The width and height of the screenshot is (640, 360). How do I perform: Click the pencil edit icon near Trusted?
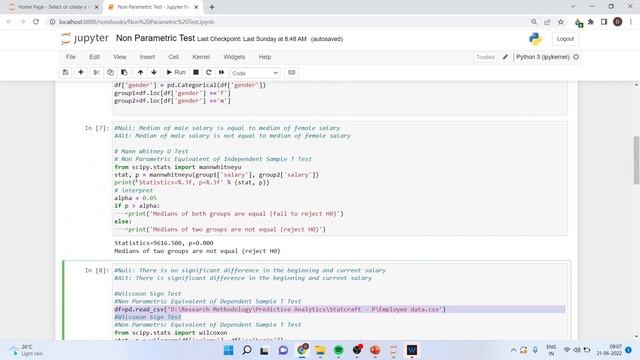(505, 57)
